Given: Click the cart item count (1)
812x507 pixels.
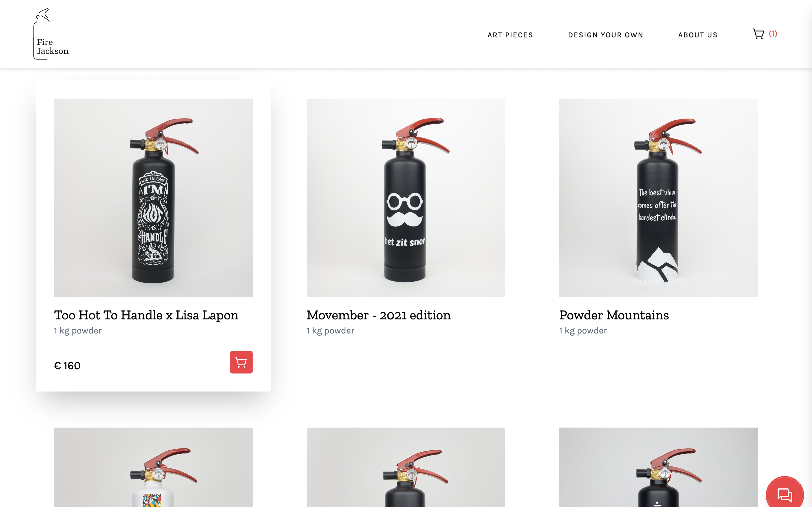Looking at the screenshot, I should tap(773, 34).
